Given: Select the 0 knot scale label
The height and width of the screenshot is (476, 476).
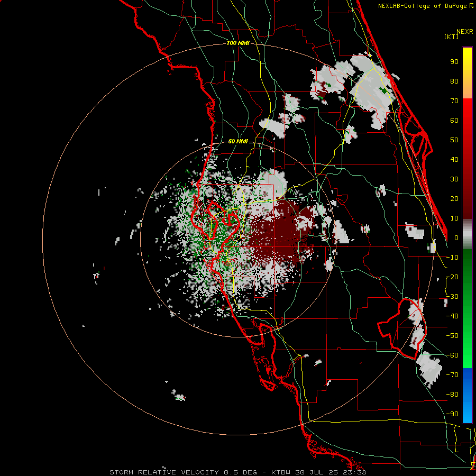Looking at the screenshot, I should click(x=456, y=237).
